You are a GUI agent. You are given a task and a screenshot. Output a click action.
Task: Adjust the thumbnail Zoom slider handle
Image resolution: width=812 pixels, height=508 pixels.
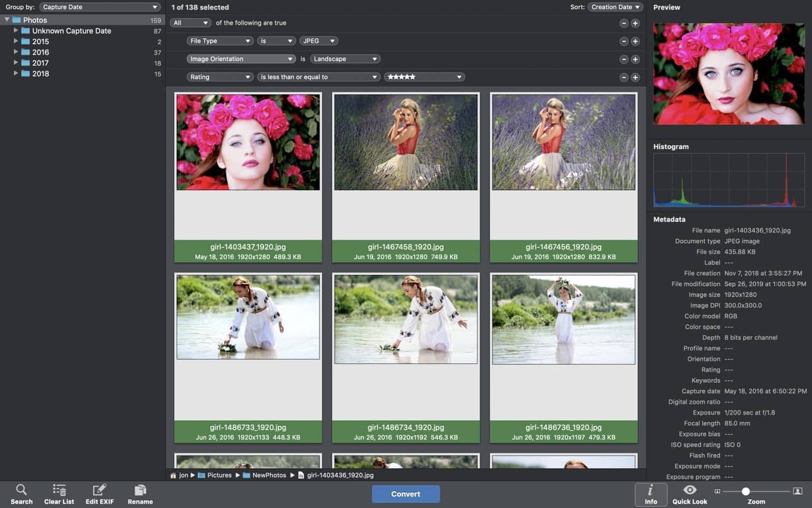(x=746, y=491)
